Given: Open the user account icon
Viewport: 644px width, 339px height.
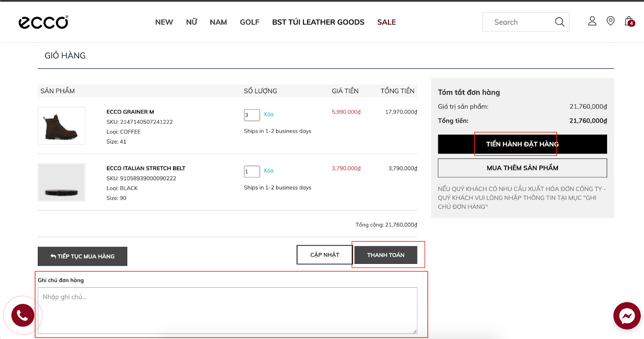Looking at the screenshot, I should (x=592, y=21).
